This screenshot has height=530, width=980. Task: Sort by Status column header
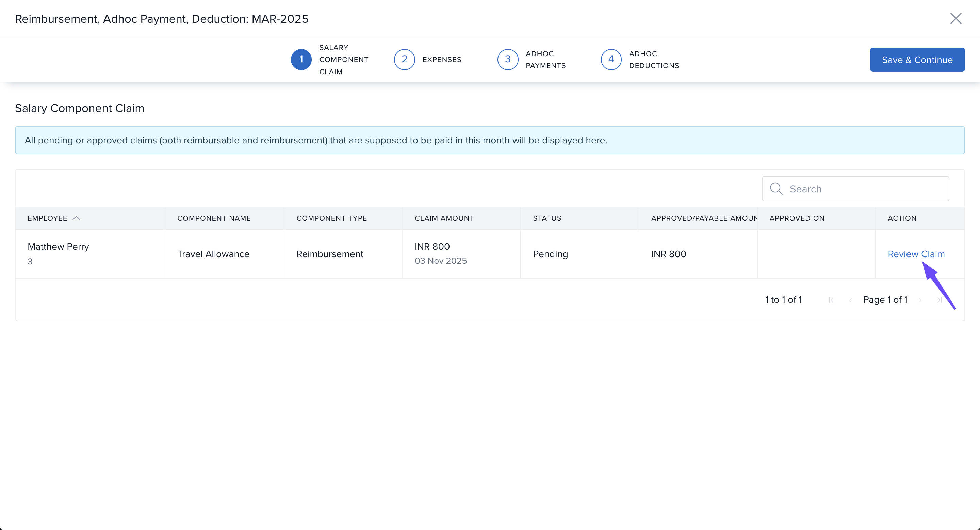pyautogui.click(x=547, y=218)
